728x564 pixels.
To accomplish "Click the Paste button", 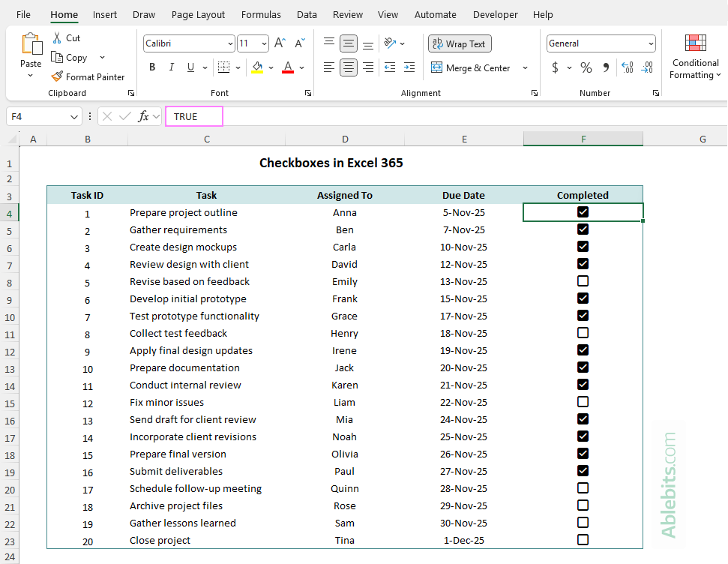I will pyautogui.click(x=30, y=52).
